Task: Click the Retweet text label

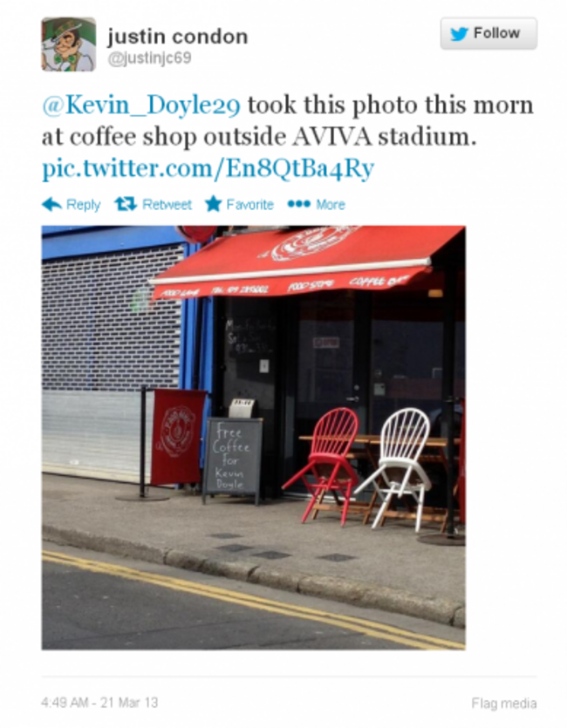Action: (x=167, y=205)
